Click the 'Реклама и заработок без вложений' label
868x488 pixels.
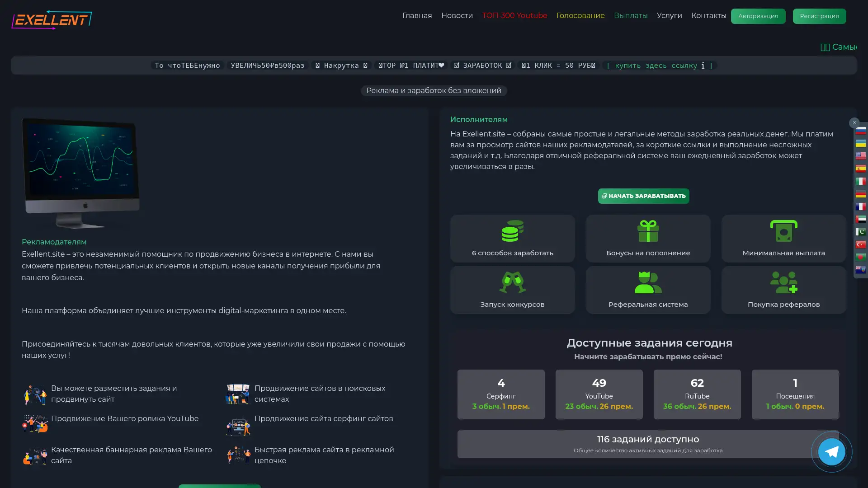point(434,91)
